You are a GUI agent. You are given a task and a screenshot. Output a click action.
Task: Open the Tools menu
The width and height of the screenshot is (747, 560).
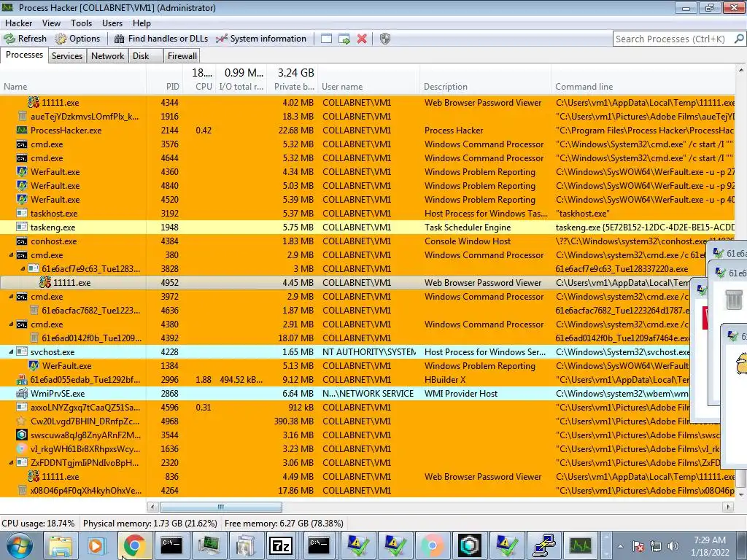81,23
